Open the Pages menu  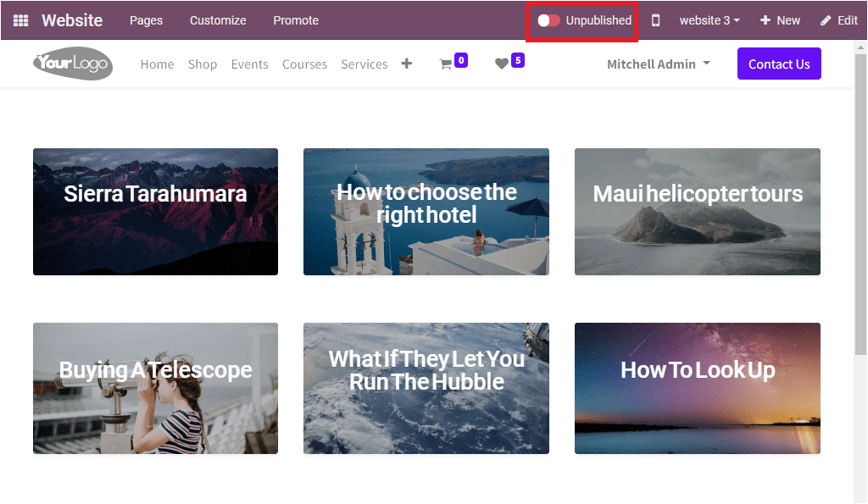pos(146,19)
